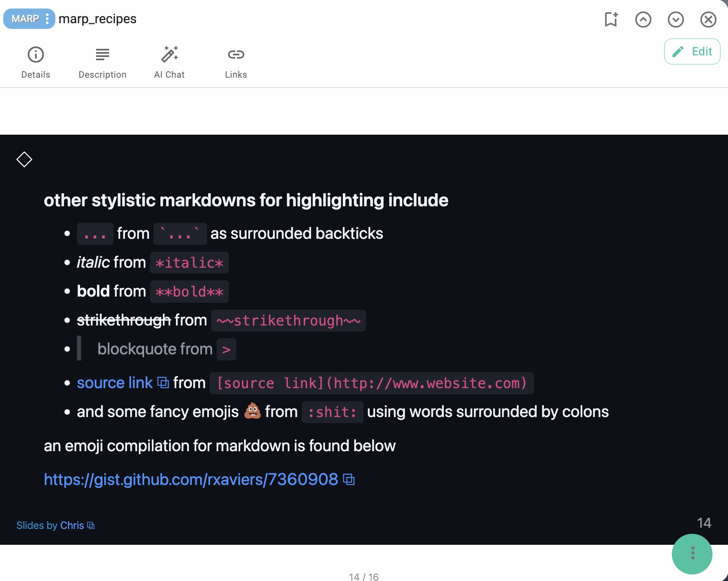Follow the source link hyperlink
Viewport: 728px width, 581px height.
115,383
